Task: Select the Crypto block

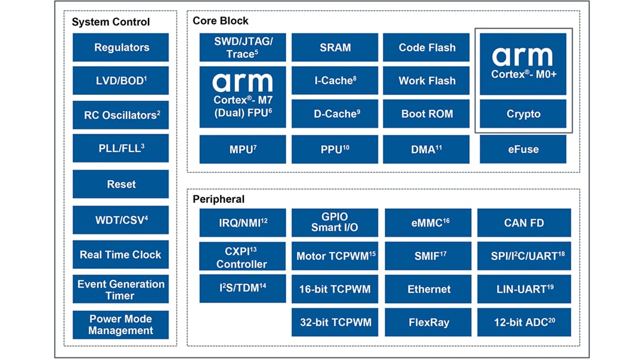Action: click(x=523, y=113)
